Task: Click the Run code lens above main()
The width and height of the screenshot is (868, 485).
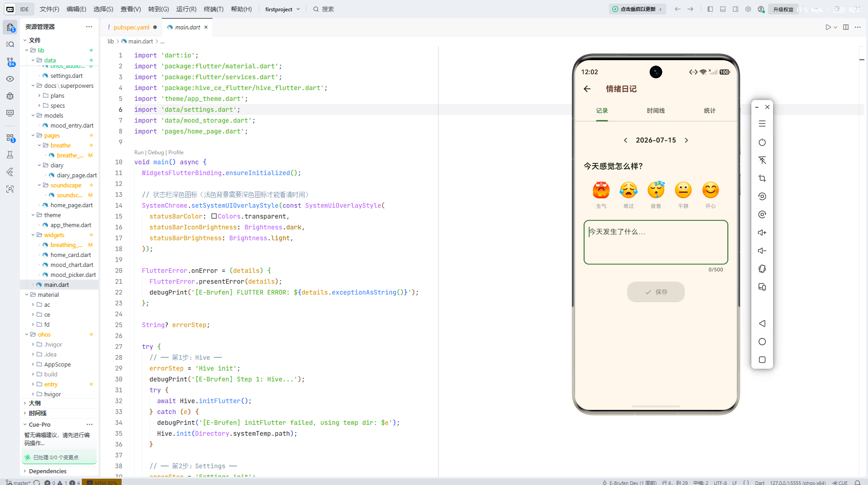Action: coord(139,152)
